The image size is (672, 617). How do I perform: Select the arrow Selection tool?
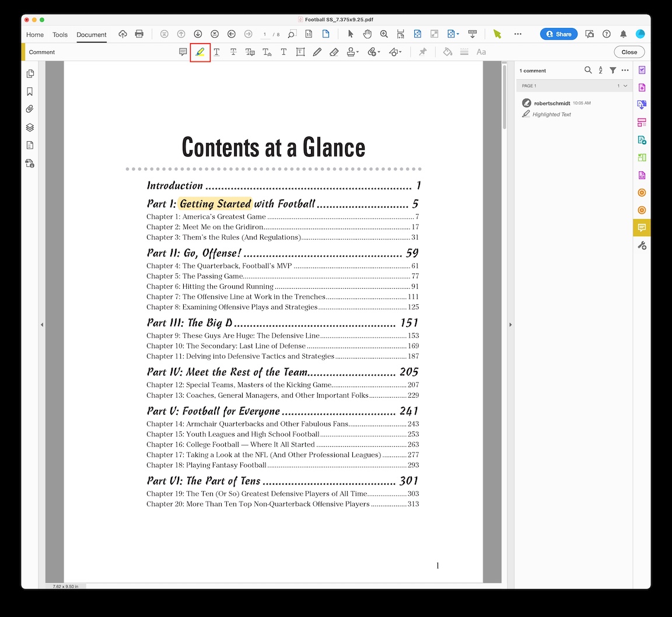click(x=351, y=34)
